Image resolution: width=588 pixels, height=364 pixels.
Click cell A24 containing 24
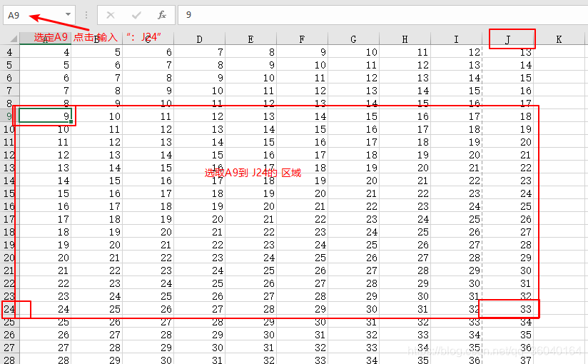(x=45, y=309)
